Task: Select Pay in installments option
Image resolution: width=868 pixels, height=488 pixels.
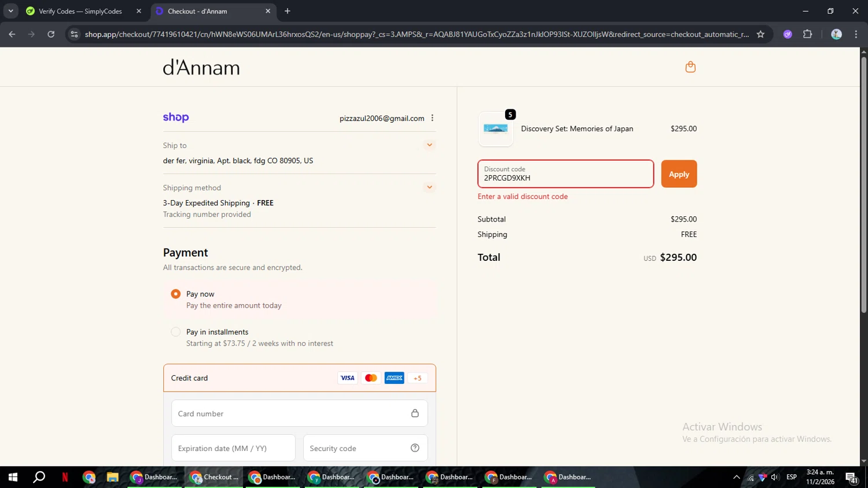Action: click(x=176, y=332)
